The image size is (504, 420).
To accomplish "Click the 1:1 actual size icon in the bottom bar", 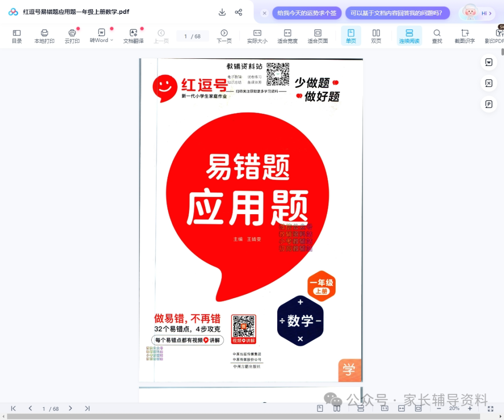I will 385,408.
